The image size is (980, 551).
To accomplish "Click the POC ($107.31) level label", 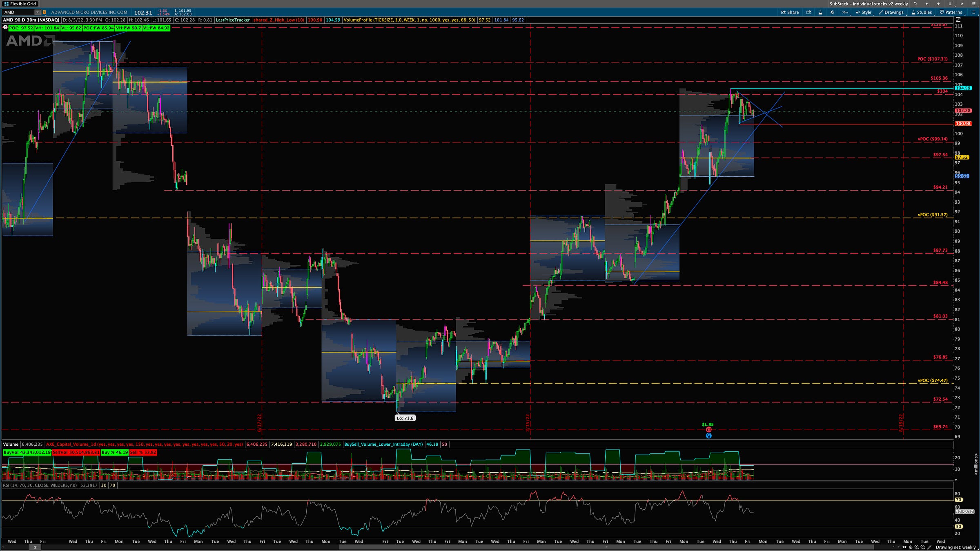I will click(932, 59).
